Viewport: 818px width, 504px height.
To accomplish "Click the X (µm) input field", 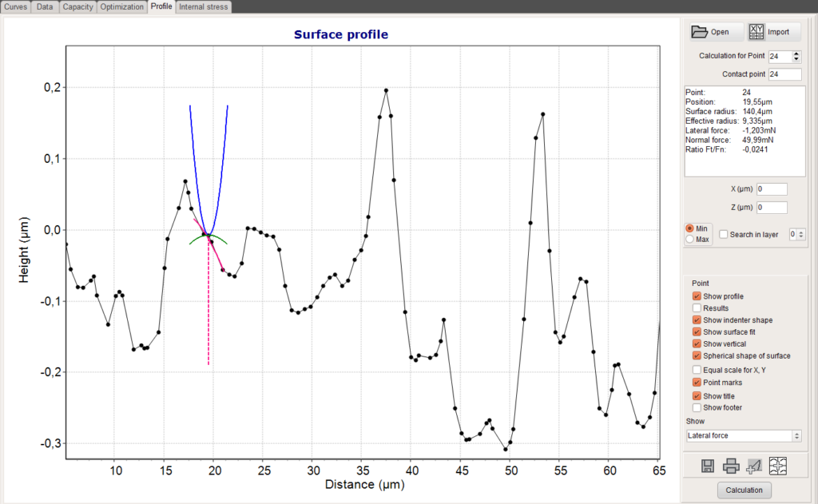I will point(771,189).
